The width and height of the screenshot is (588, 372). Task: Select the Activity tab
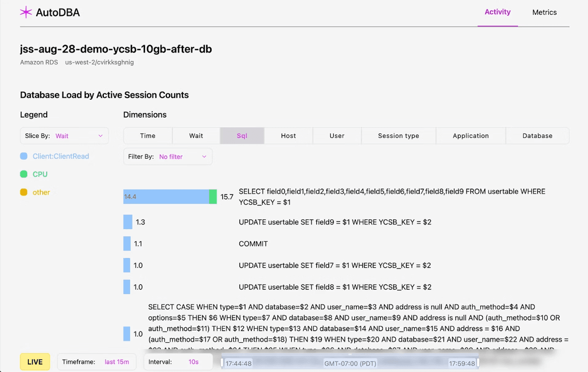click(x=497, y=12)
